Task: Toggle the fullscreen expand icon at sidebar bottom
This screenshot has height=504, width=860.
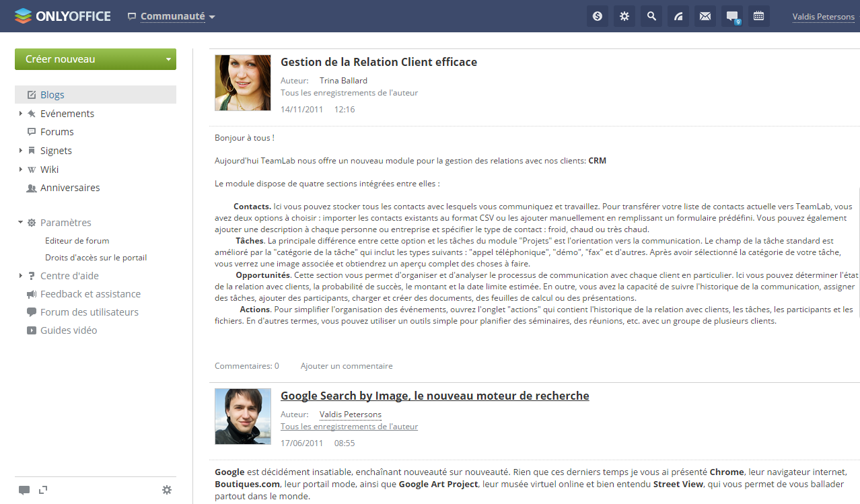Action: pyautogui.click(x=43, y=490)
